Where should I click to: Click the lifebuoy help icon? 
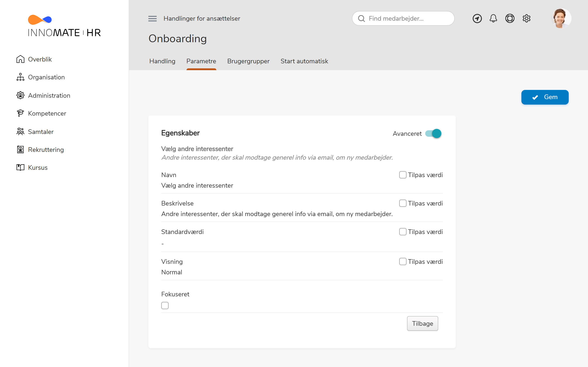click(x=510, y=18)
